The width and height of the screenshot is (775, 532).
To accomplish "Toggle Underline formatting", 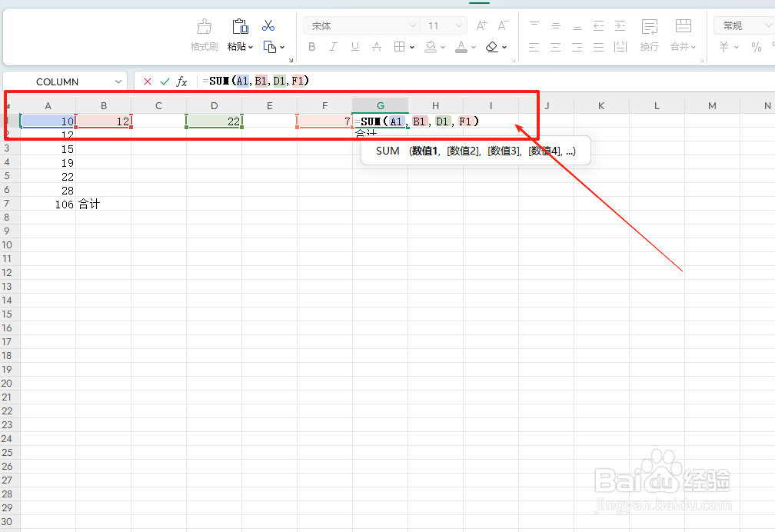I will click(x=355, y=47).
